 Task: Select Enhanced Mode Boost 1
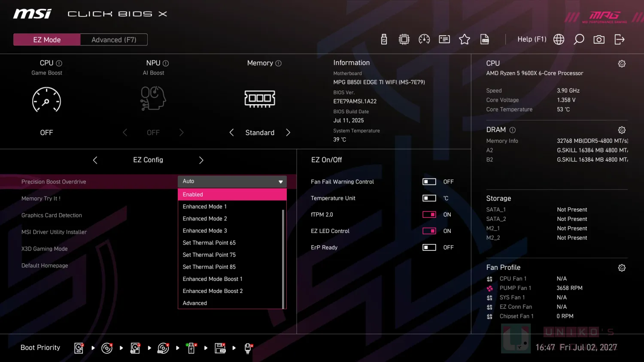(x=230, y=279)
